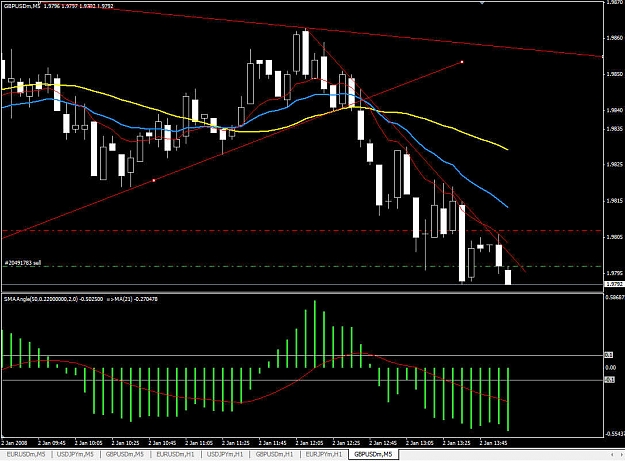Click the right tab-scroll arrow

(x=620, y=455)
